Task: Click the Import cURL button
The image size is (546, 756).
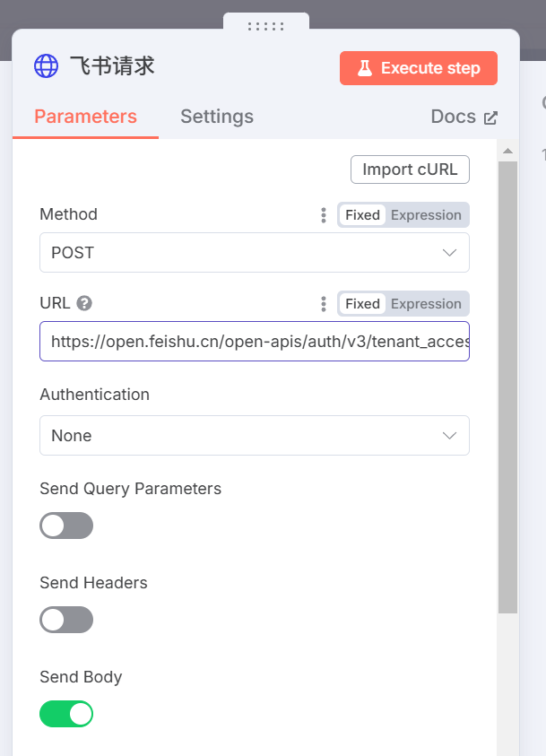Action: (410, 169)
